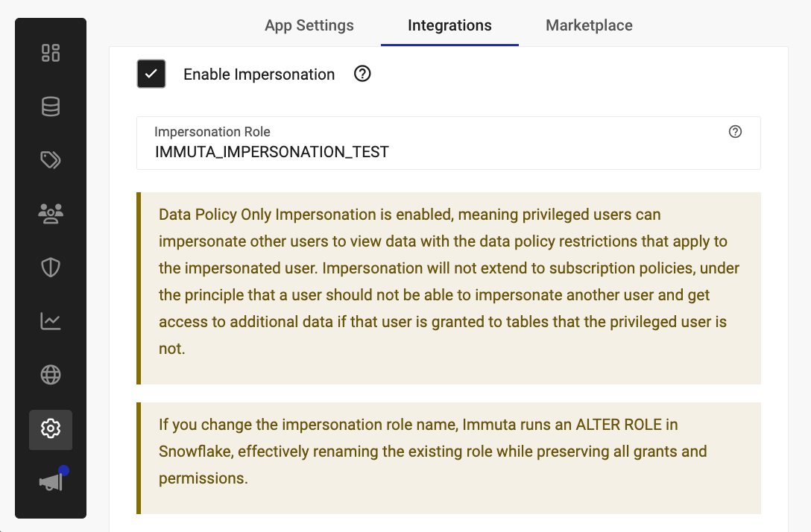Select the shield policies icon
811x532 pixels.
click(x=51, y=267)
